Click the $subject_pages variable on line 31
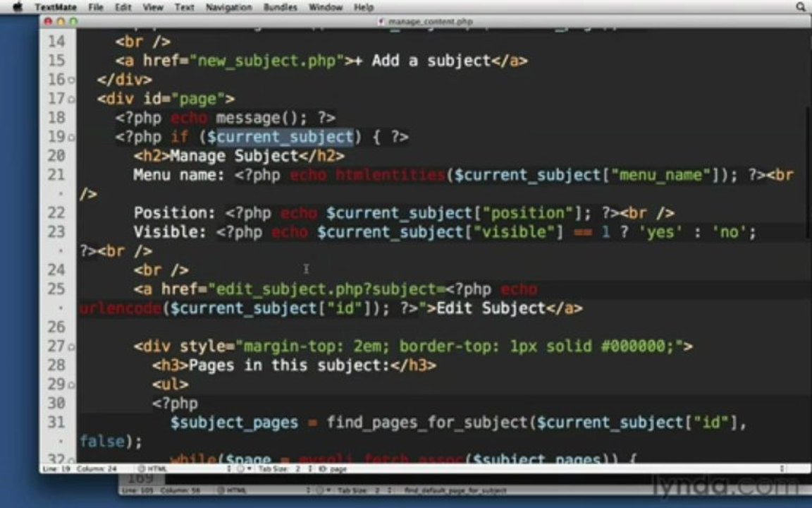The height and width of the screenshot is (508, 812). 234,423
